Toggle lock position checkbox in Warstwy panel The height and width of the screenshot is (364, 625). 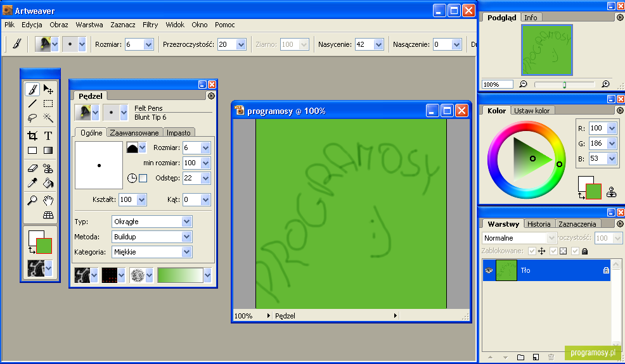click(x=532, y=251)
